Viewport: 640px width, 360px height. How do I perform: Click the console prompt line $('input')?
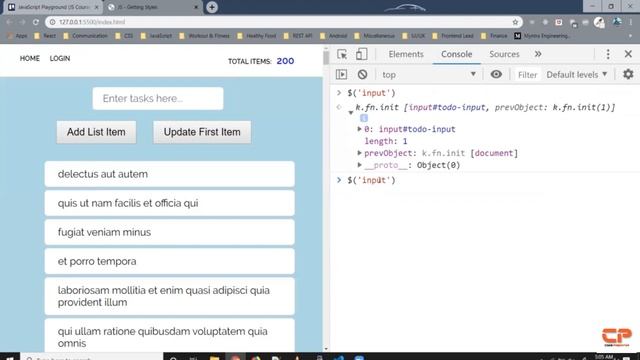click(371, 180)
